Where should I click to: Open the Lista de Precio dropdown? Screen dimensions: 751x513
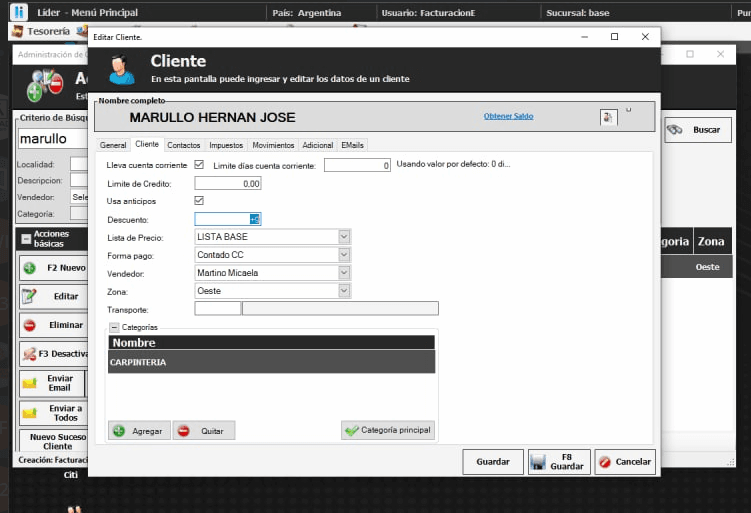[344, 237]
